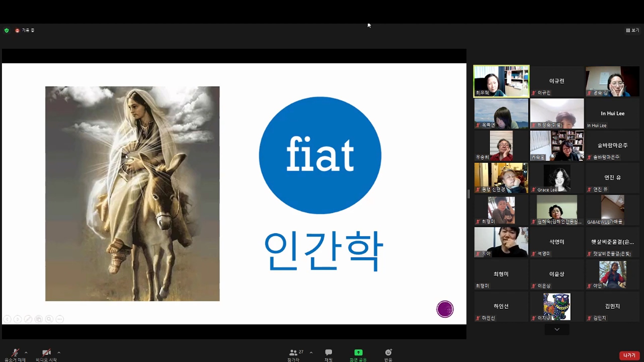644x362 pixels.
Task: Open the participants panel (참가자)
Action: [293, 355]
